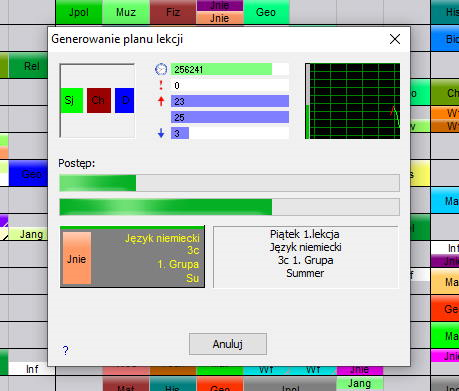The height and width of the screenshot is (391, 459).
Task: Open the question mark help link
Action: 65,350
